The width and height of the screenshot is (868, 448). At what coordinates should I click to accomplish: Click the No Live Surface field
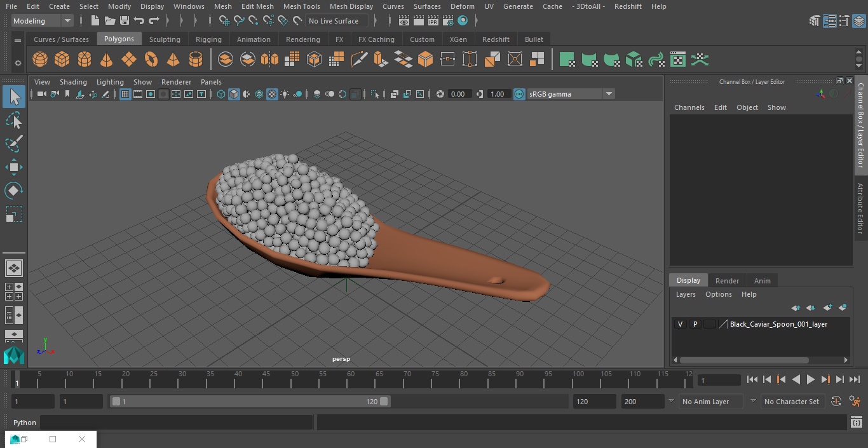pyautogui.click(x=337, y=21)
